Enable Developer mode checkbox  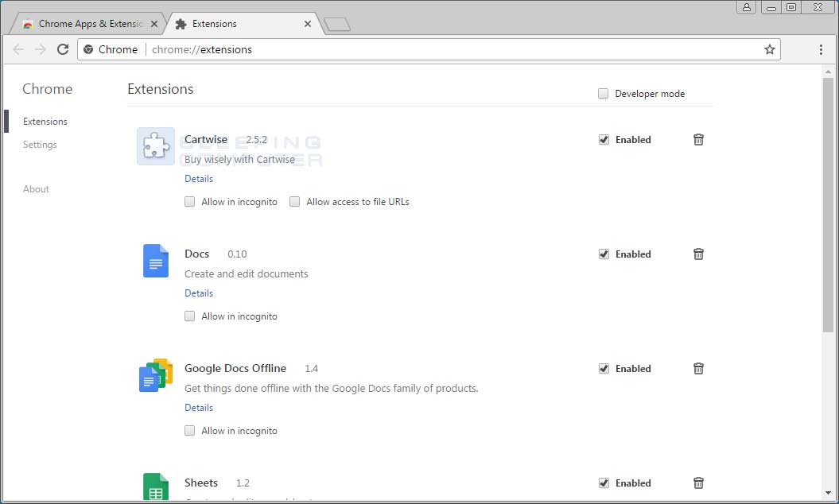603,94
